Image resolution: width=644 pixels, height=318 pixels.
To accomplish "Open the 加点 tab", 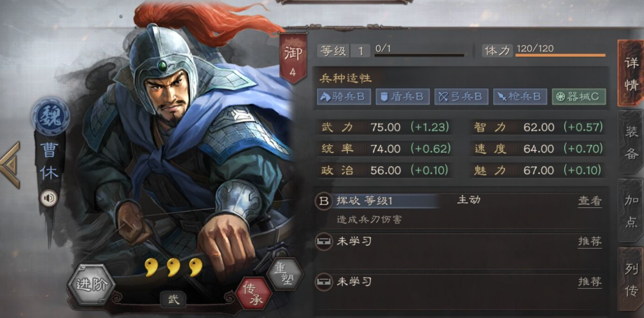I will (631, 210).
